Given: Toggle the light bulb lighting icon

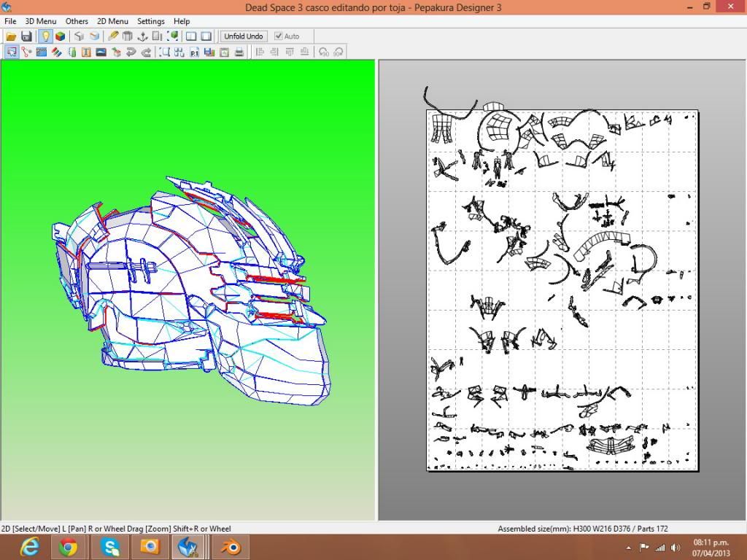Looking at the screenshot, I should pos(45,36).
